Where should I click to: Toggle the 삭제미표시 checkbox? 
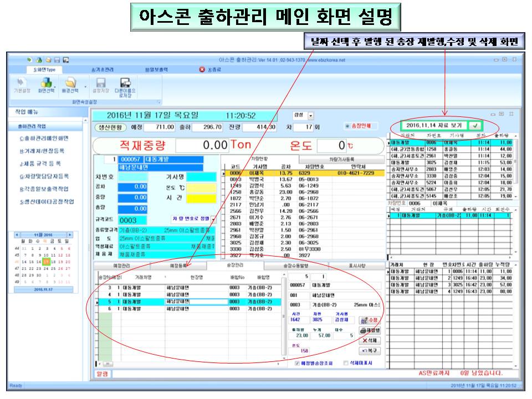tap(346, 363)
